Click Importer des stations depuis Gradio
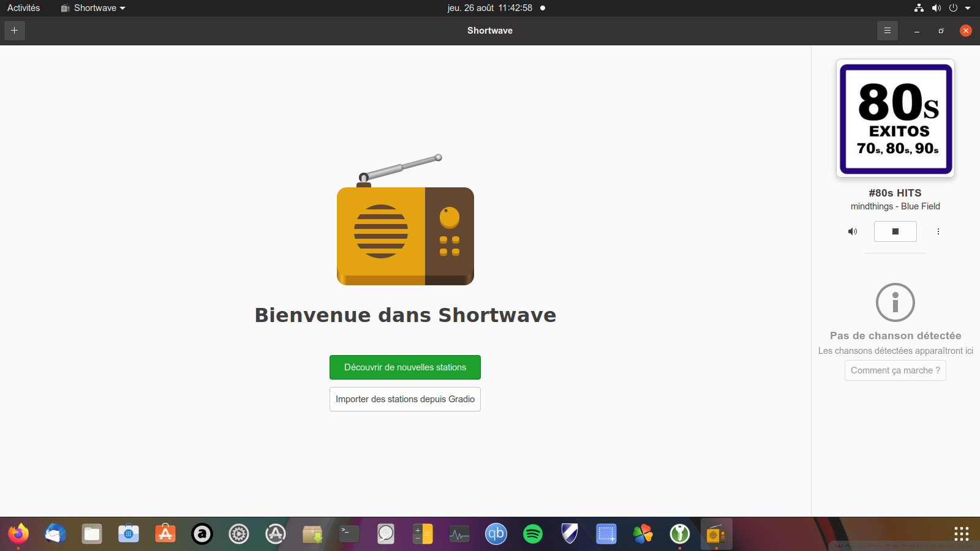This screenshot has height=551, width=980. 405,399
